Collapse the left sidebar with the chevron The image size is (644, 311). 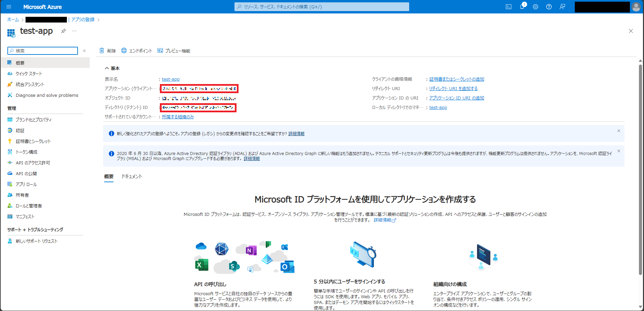click(x=84, y=51)
